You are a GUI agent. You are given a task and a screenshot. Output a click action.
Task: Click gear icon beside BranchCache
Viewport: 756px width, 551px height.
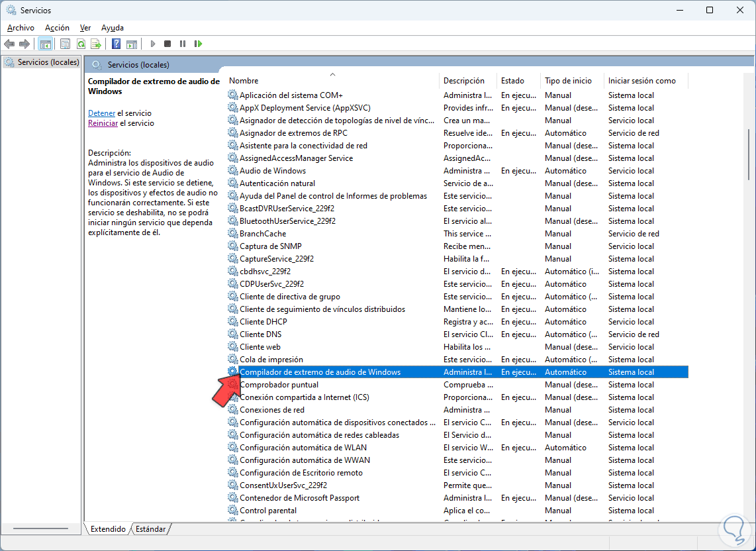coord(233,234)
